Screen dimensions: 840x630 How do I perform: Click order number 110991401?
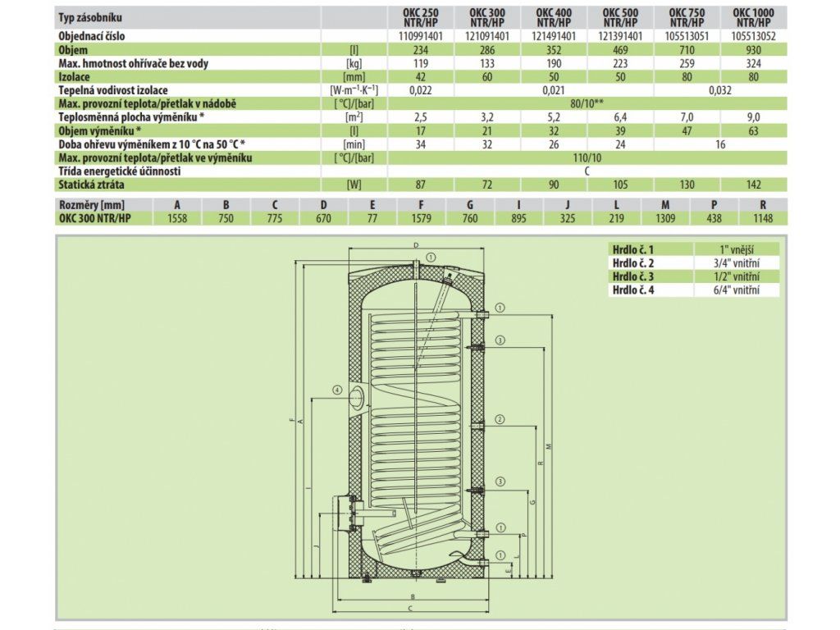tap(421, 36)
